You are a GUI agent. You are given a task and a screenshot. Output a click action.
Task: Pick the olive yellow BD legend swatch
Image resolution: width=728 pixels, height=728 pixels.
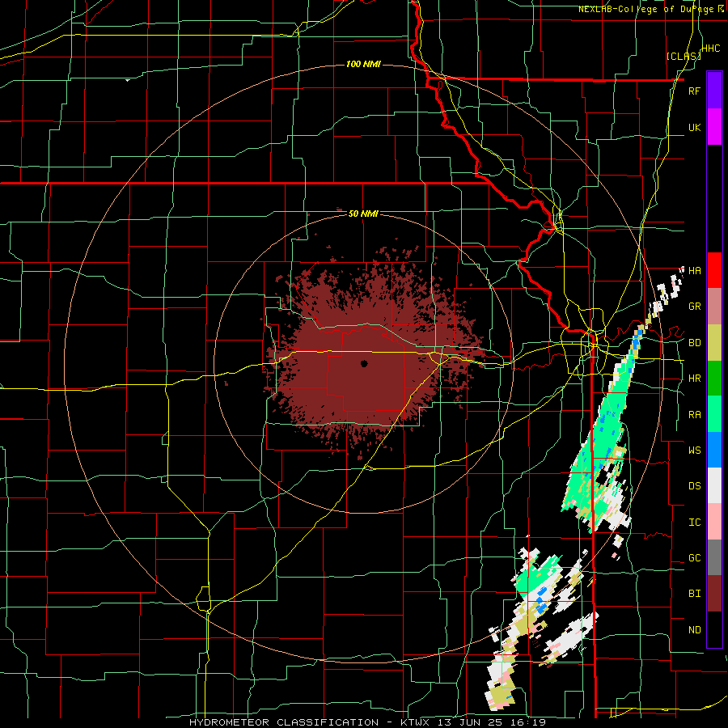click(x=714, y=343)
